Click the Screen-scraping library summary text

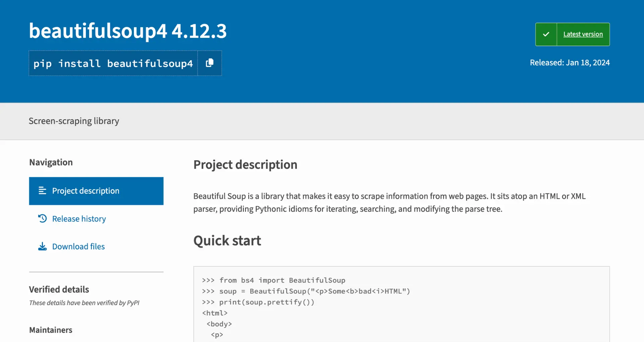(x=74, y=121)
